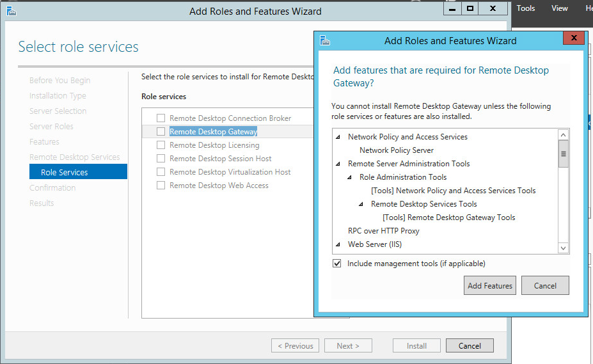Click the features list scrollbar thumb
Screen dimensions: 593x364
(563, 154)
